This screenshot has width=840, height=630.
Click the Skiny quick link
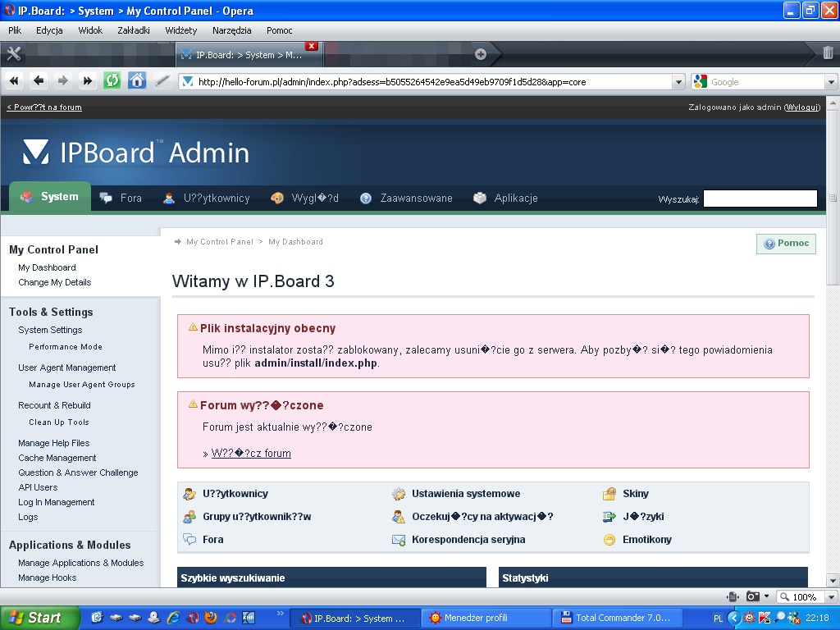(635, 494)
